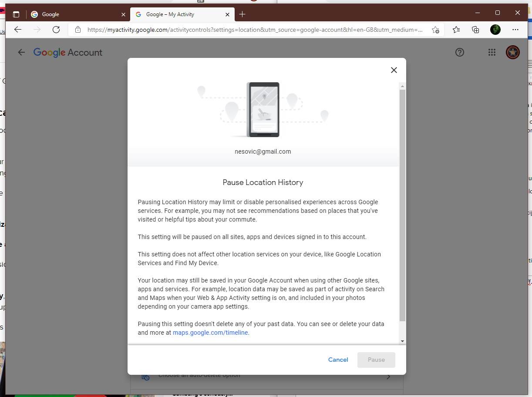Switch to the Google tab
Screen dimensions: 532x397
pos(74,14)
